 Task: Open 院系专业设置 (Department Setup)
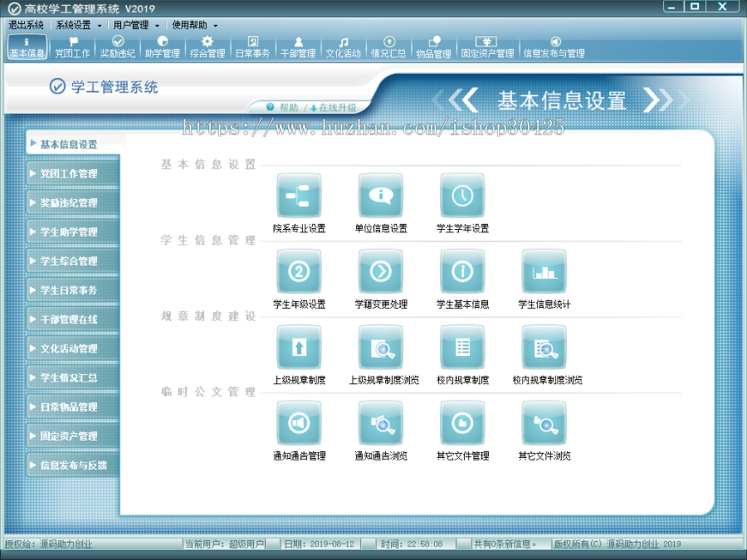pos(298,194)
